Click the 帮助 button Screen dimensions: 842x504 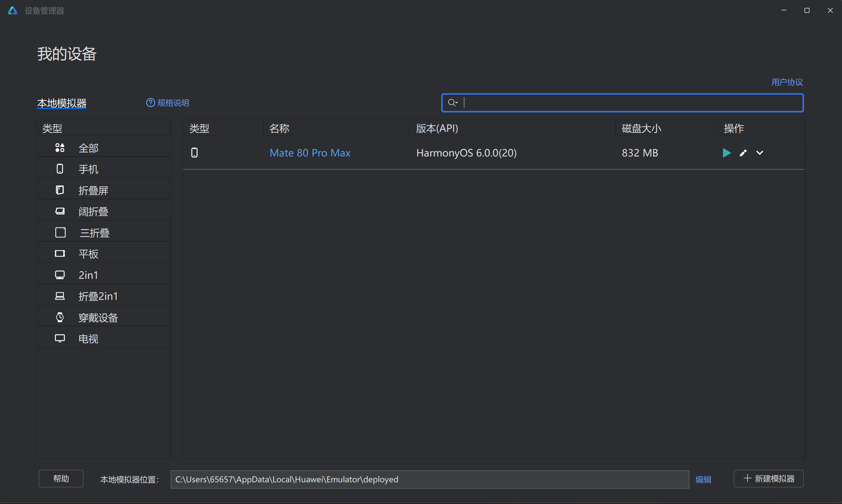61,479
